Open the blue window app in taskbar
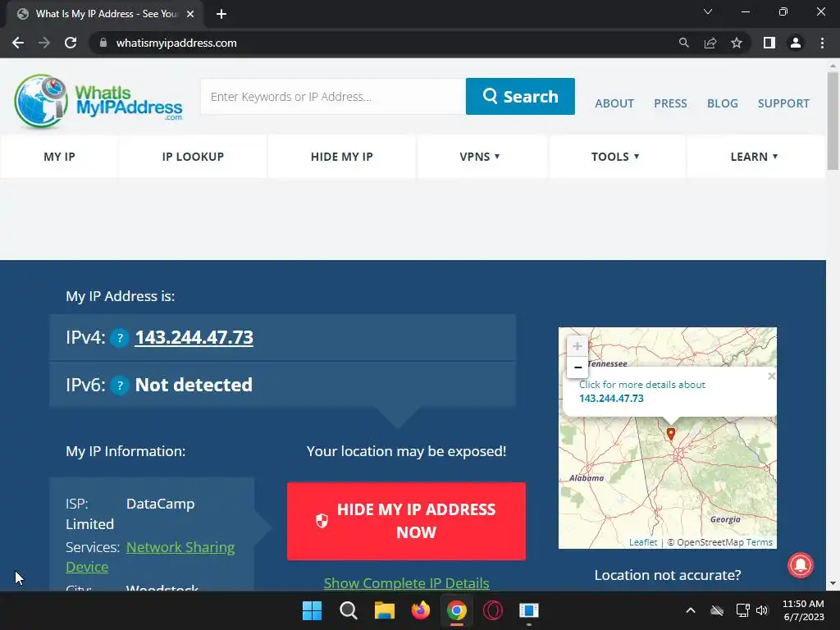 [x=529, y=610]
